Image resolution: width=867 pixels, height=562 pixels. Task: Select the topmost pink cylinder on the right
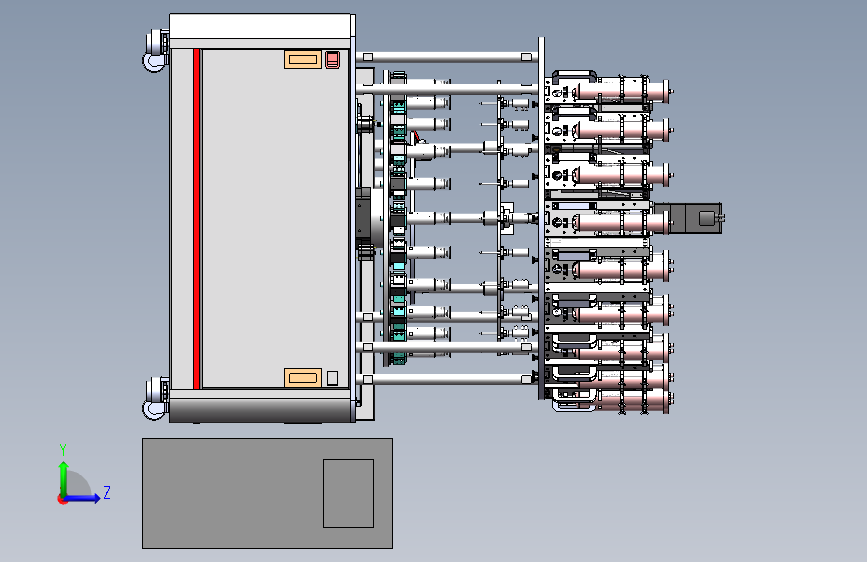coord(622,90)
